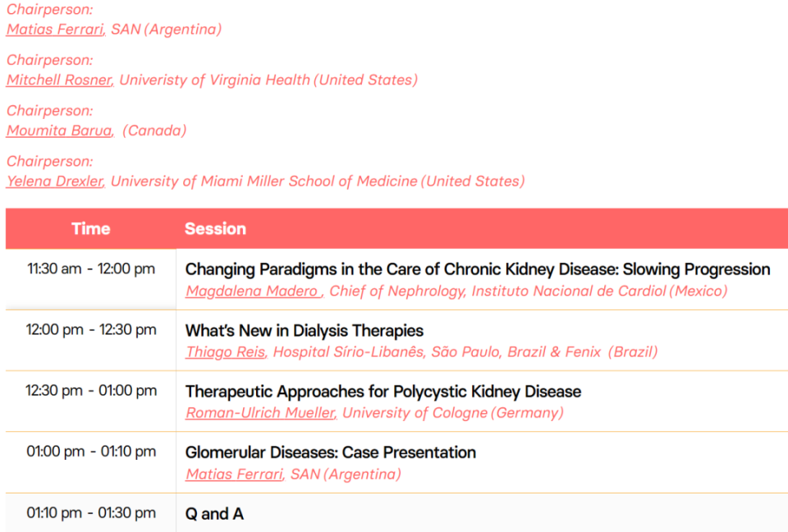Select the Session column header

(216, 229)
